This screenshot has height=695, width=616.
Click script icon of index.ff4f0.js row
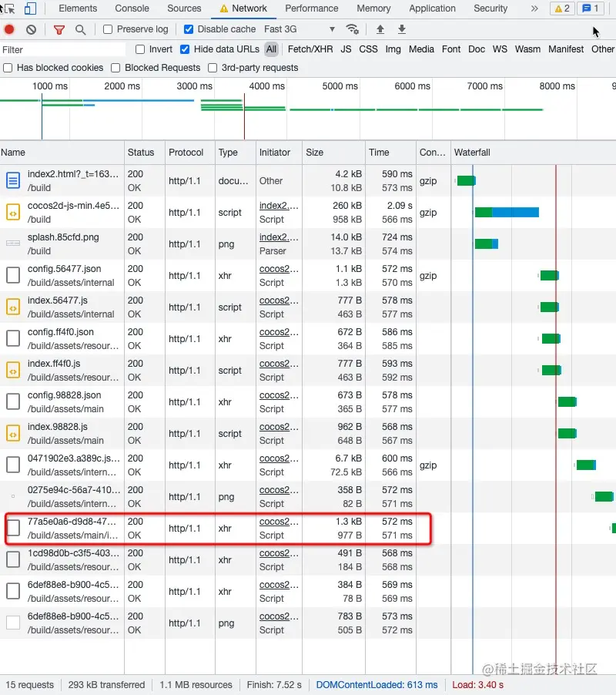[x=13, y=370]
